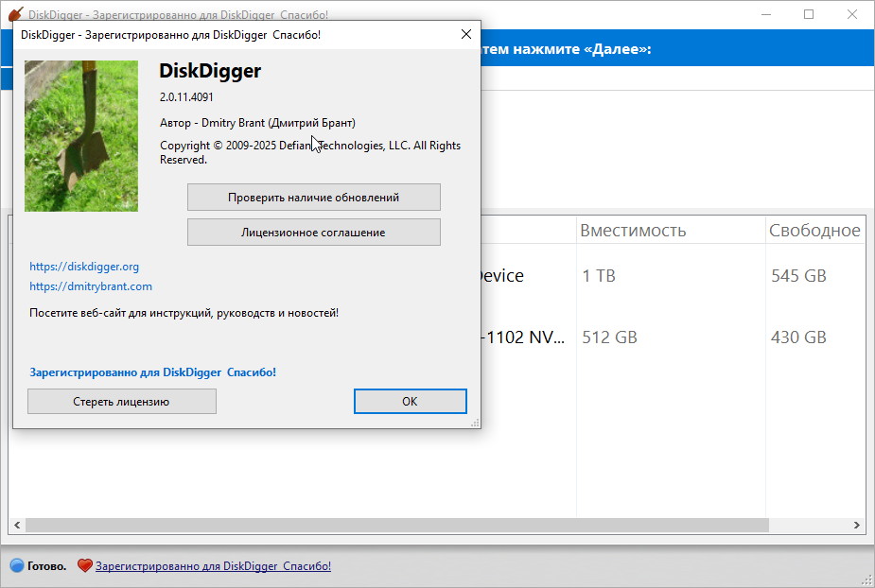This screenshot has width=875, height=588.
Task: Click the blue status circle icon
Action: click(17, 565)
